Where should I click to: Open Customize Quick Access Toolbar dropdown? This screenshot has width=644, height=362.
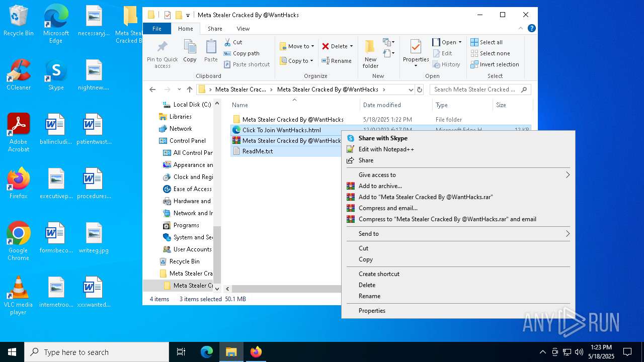(188, 15)
